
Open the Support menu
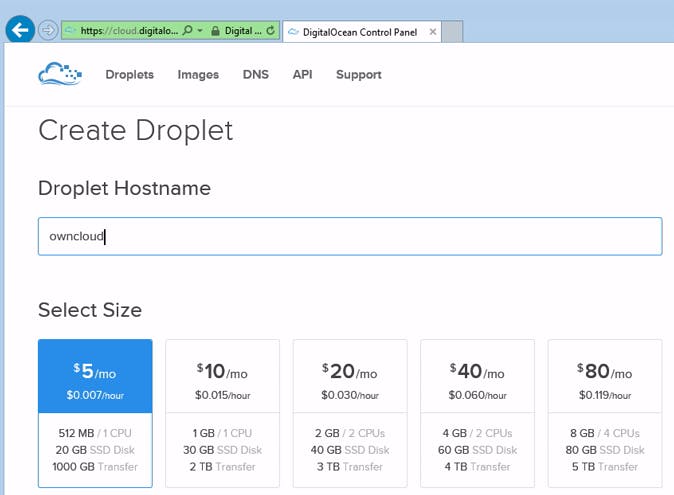click(x=359, y=74)
